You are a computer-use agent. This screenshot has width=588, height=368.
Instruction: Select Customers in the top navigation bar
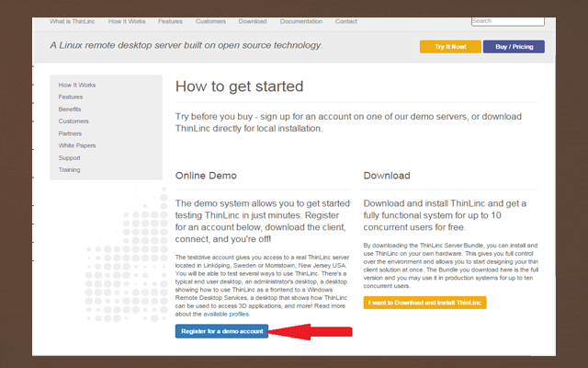[210, 21]
